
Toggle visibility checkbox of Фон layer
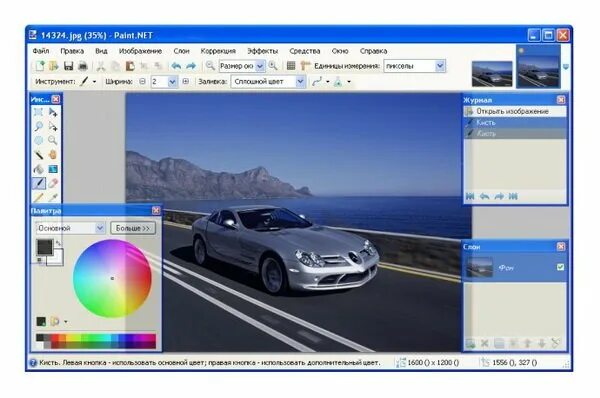click(x=560, y=267)
